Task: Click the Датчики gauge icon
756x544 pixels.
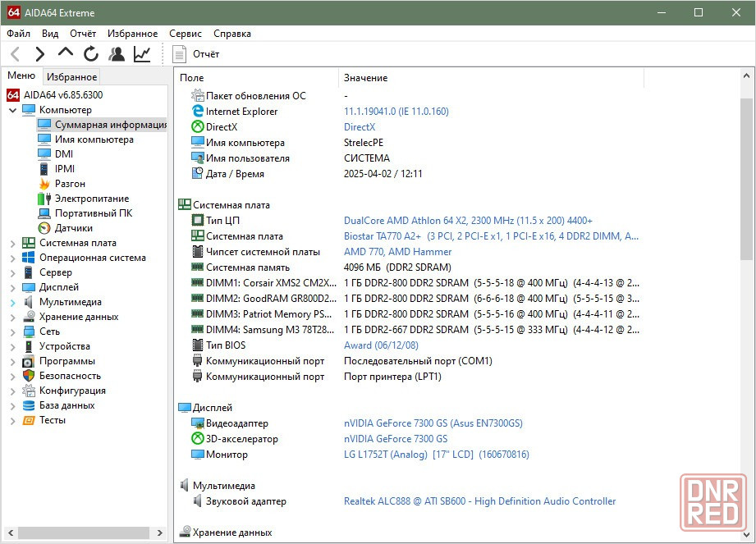Action: point(44,228)
